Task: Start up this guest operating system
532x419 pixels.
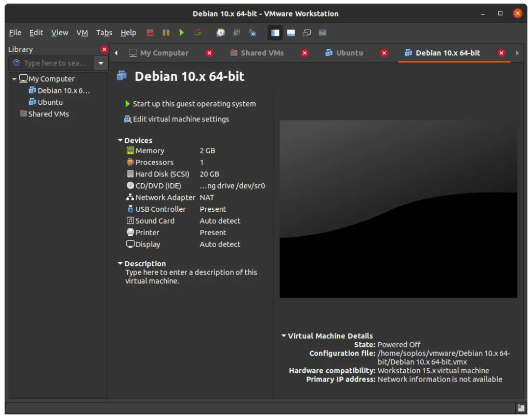Action: [191, 104]
